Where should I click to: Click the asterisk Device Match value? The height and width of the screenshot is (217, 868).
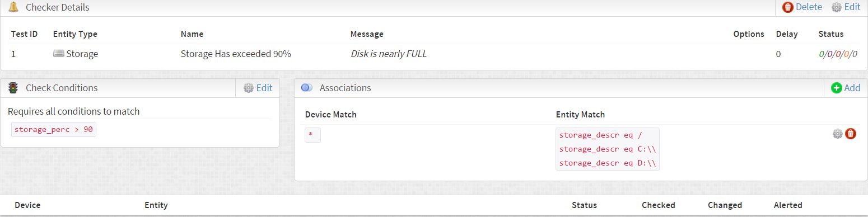pyautogui.click(x=312, y=135)
